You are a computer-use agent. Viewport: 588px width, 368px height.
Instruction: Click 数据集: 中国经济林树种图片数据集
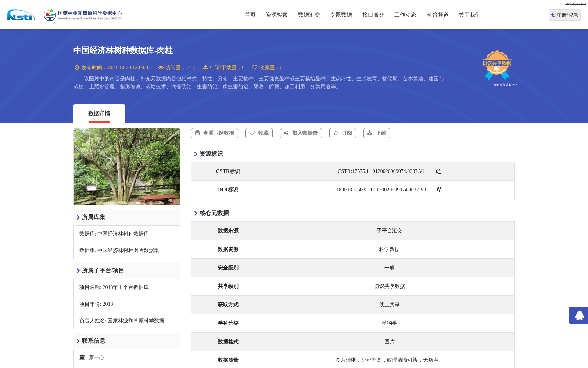(119, 250)
